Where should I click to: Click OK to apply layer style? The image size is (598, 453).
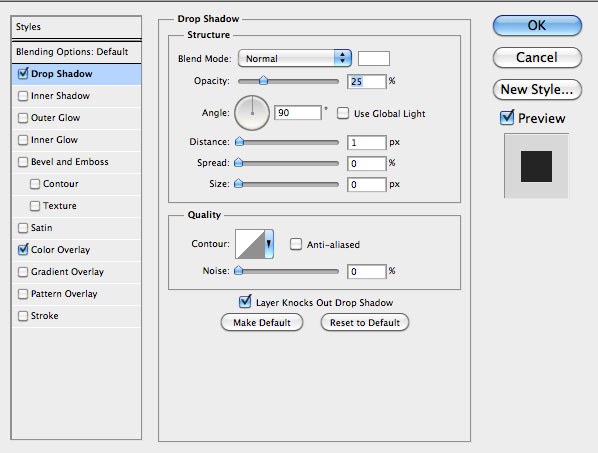click(x=537, y=26)
